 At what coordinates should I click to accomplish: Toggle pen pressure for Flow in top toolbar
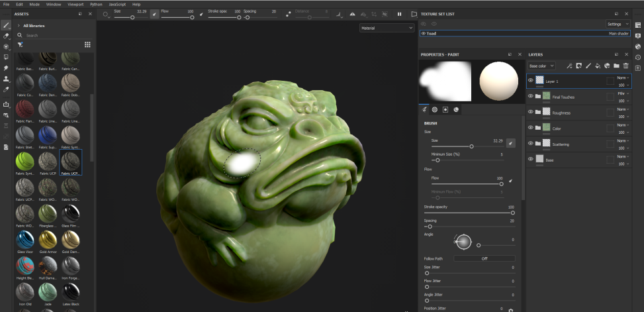click(201, 14)
